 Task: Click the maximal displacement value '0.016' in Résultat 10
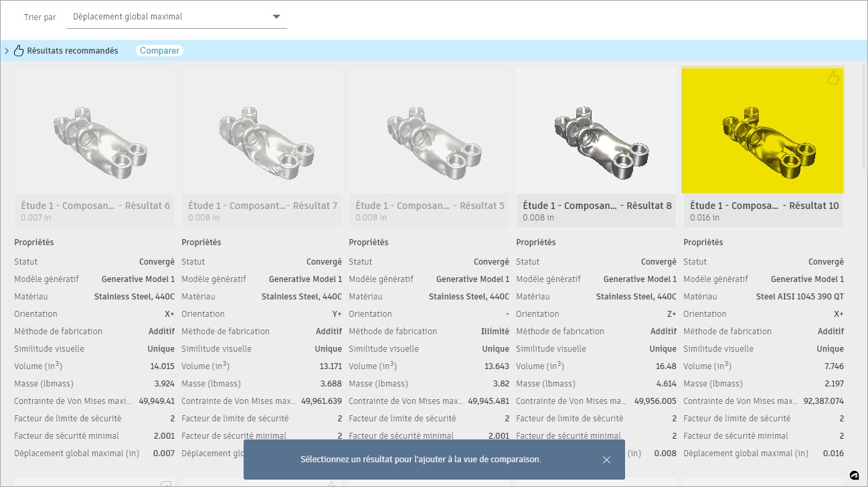(x=833, y=453)
